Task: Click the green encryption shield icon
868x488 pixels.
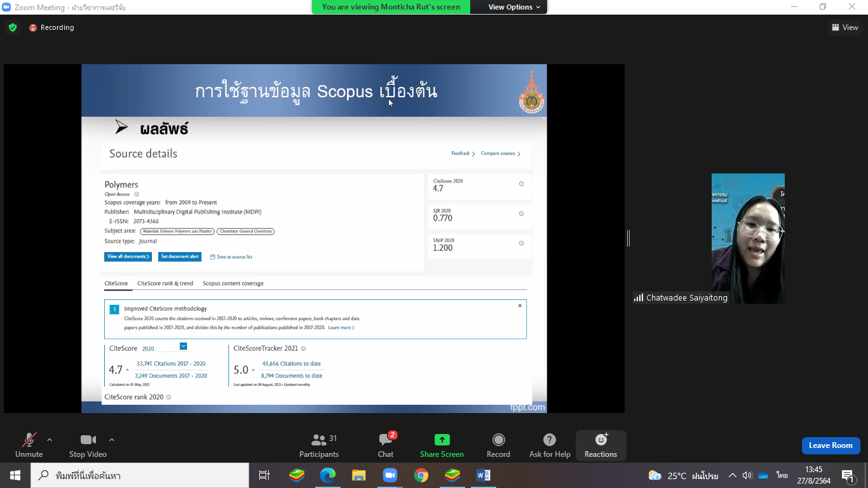Action: point(12,27)
